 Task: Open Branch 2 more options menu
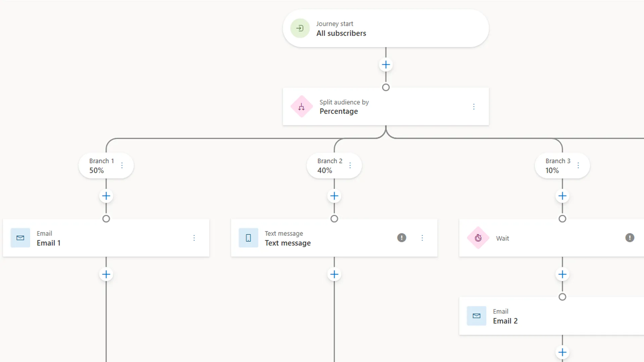(x=350, y=166)
